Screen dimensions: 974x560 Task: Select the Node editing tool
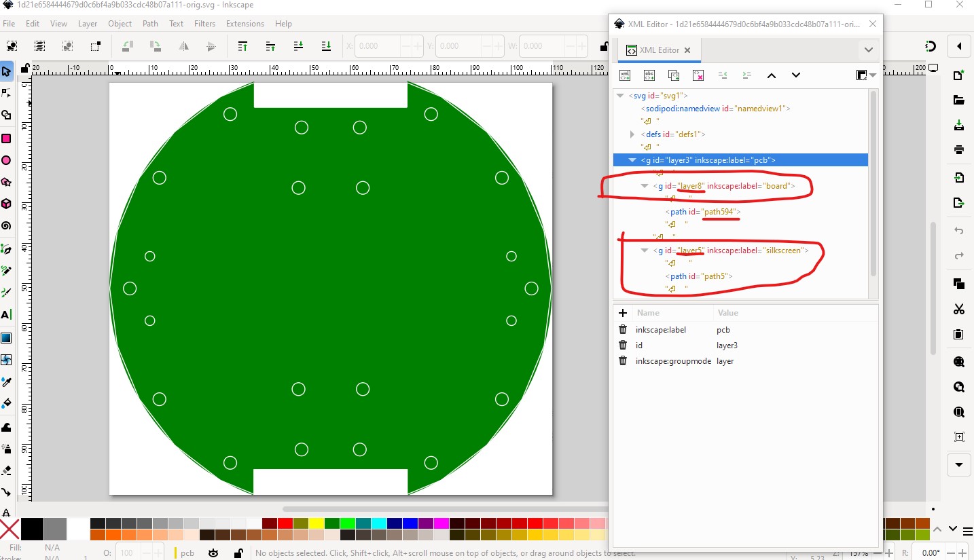pyautogui.click(x=6, y=93)
